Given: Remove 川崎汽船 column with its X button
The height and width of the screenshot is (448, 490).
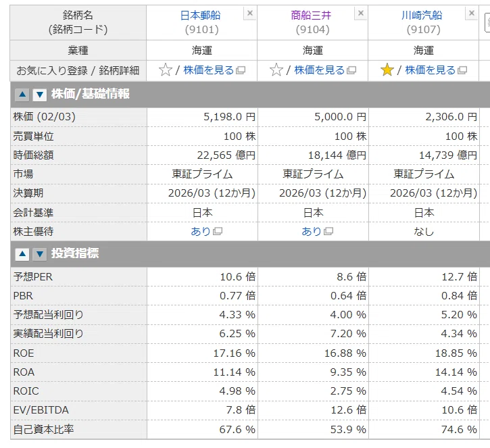Looking at the screenshot, I should pyautogui.click(x=472, y=13).
